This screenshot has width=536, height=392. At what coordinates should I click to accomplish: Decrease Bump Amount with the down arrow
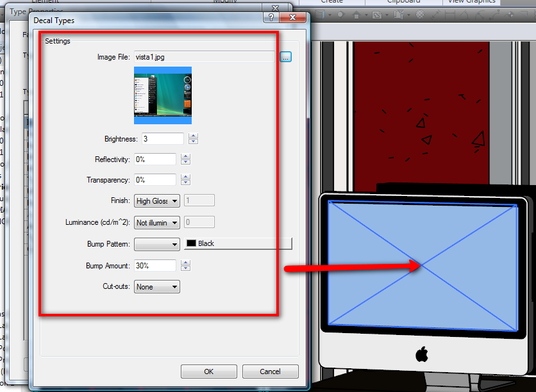[x=186, y=268]
